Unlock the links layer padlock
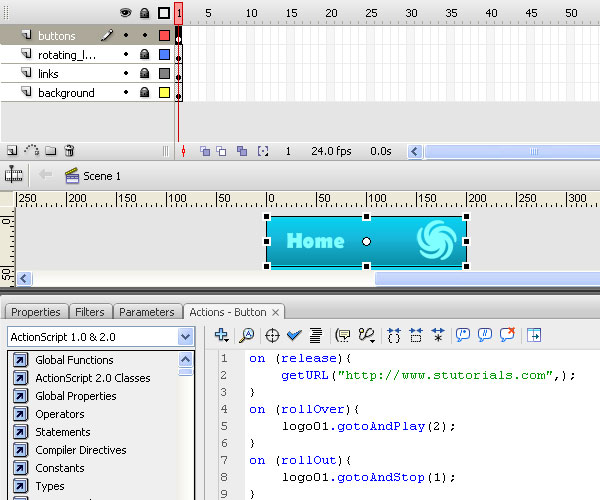The width and height of the screenshot is (600, 500). pyautogui.click(x=144, y=73)
